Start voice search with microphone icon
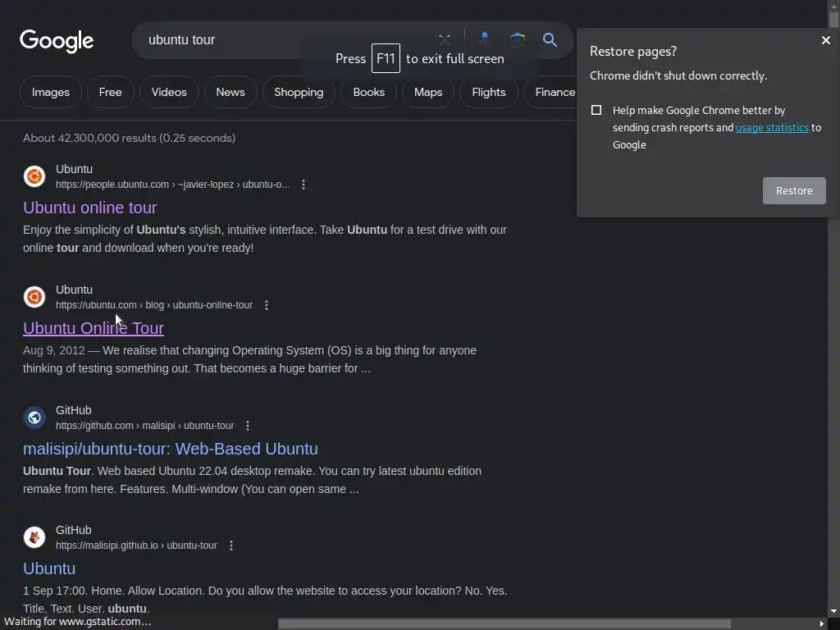The width and height of the screenshot is (840, 630). (484, 39)
